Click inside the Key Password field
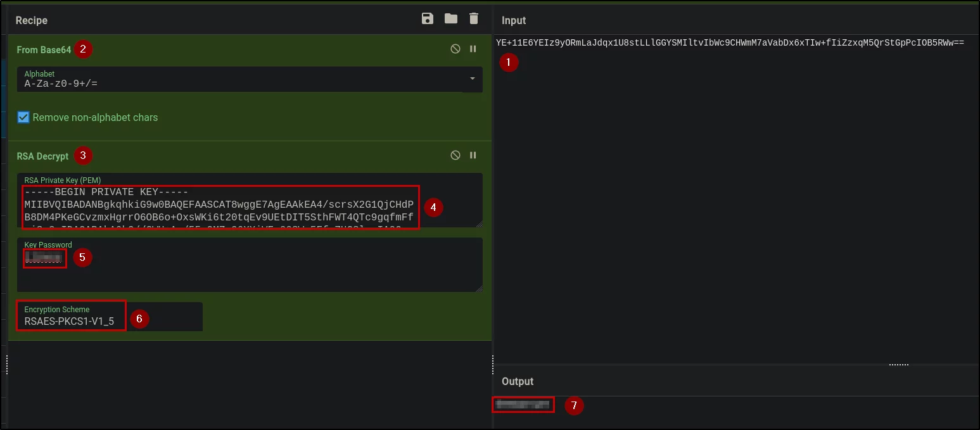The image size is (980, 430). click(250, 265)
